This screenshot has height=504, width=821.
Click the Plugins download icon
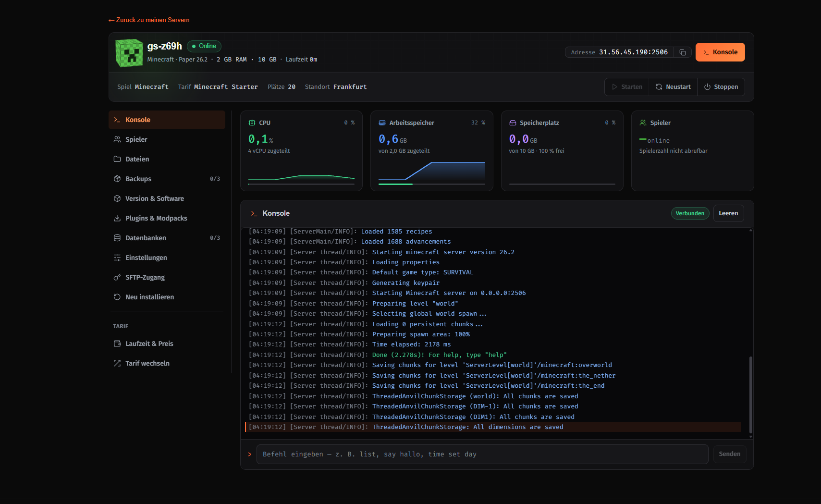pyautogui.click(x=117, y=218)
